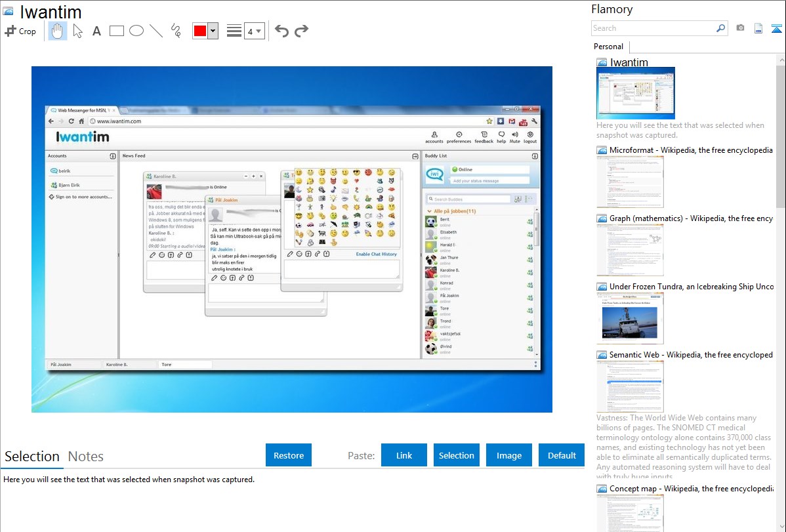Select the text annotation tool
The image size is (786, 532).
(96, 31)
